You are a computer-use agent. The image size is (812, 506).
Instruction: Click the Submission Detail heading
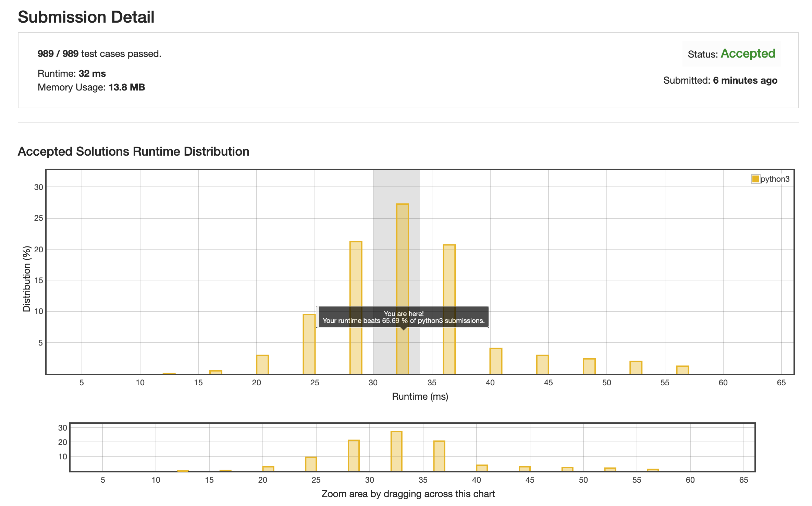(86, 17)
